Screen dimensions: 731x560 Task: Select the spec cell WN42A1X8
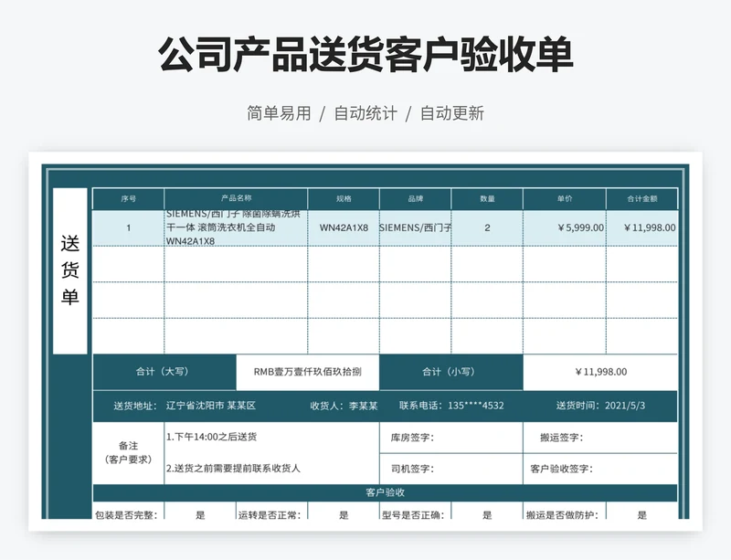(344, 228)
